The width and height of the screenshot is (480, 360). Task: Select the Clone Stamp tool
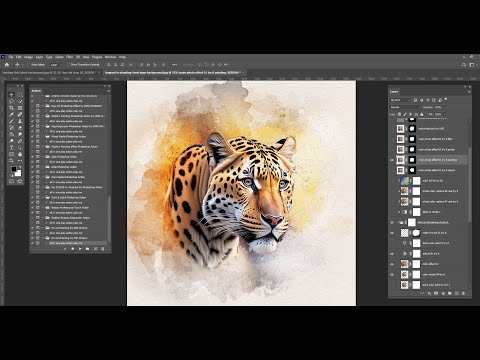[20, 121]
